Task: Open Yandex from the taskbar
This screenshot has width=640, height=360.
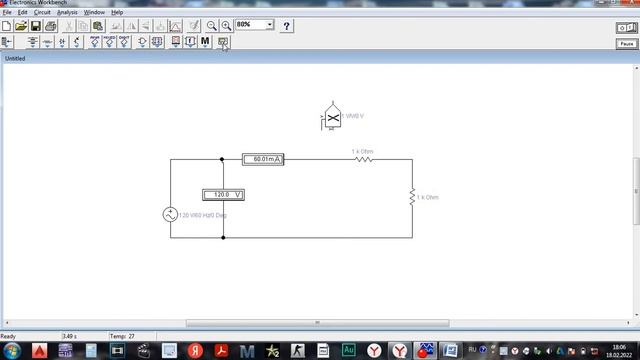Action: coord(196,351)
